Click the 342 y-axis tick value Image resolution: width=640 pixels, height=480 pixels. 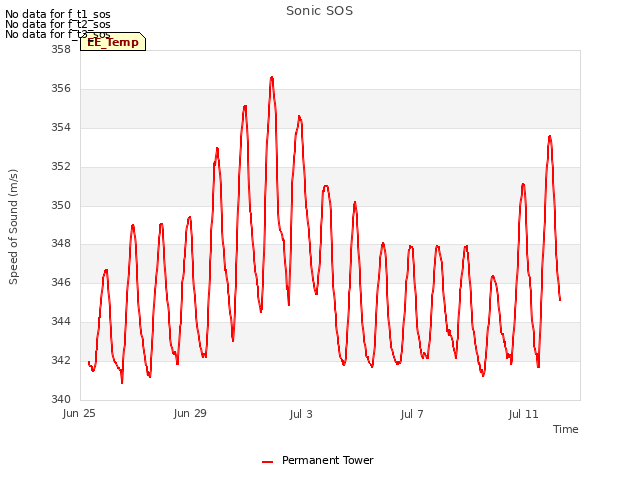point(61,360)
